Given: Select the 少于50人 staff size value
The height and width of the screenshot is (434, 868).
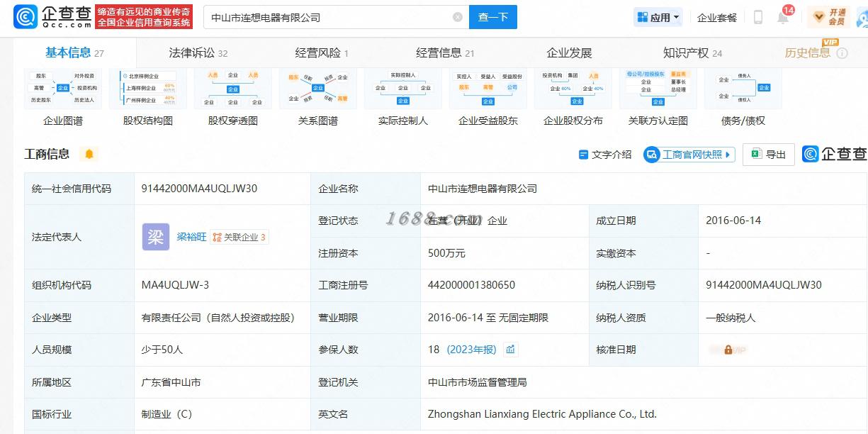Looking at the screenshot, I should point(162,350).
